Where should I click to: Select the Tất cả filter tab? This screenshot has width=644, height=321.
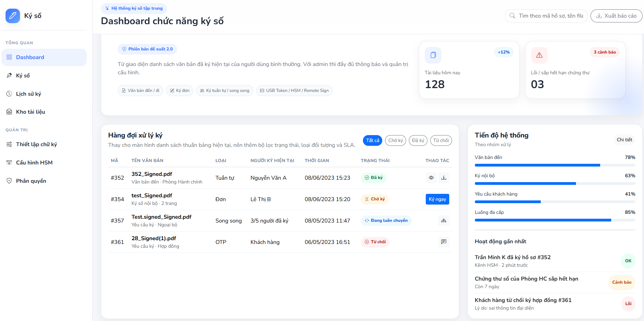[373, 140]
